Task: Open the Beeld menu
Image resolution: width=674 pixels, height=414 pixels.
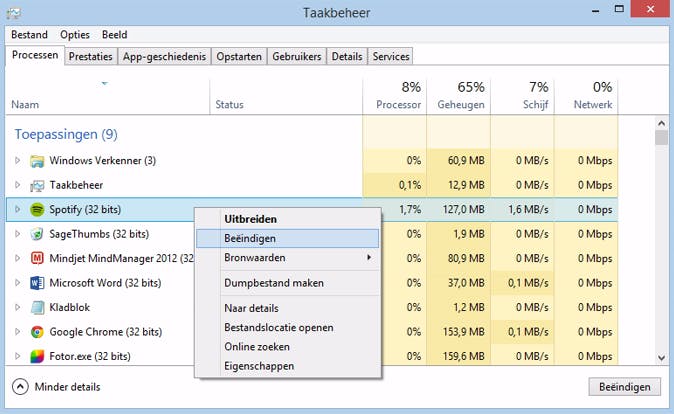Action: [x=114, y=35]
